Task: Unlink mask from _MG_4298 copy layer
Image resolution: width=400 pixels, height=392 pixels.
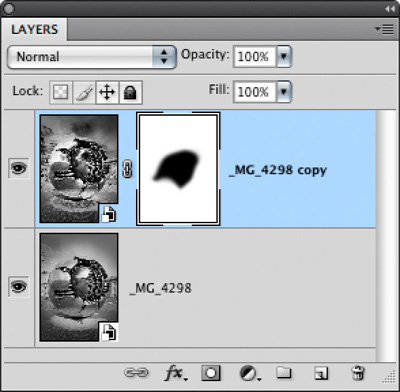Action: click(127, 169)
